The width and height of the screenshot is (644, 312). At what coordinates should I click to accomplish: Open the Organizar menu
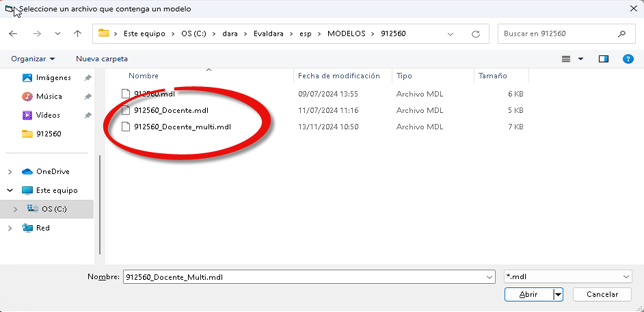pos(33,59)
